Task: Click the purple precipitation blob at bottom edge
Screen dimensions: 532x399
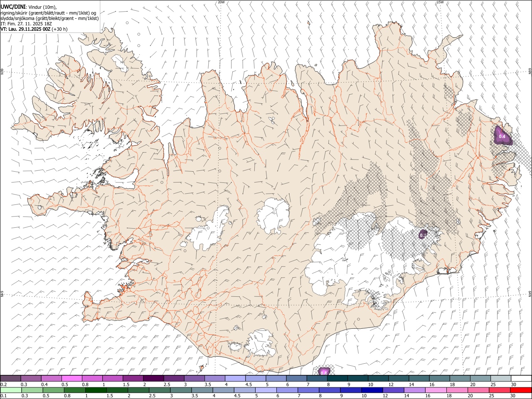Action: pos(325,371)
